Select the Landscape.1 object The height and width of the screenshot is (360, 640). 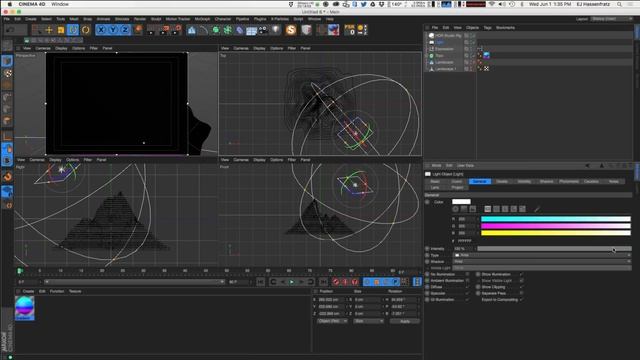(445, 69)
